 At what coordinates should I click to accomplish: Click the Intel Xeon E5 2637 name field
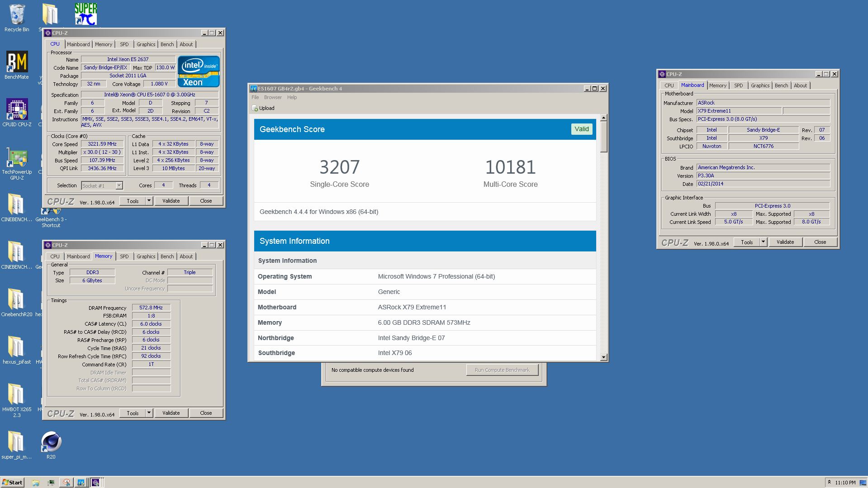click(128, 59)
